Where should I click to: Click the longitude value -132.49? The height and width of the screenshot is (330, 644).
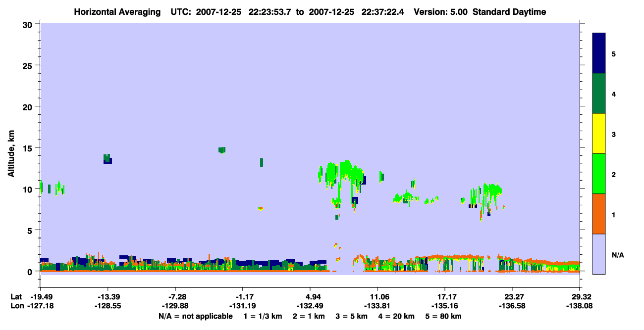coord(310,306)
